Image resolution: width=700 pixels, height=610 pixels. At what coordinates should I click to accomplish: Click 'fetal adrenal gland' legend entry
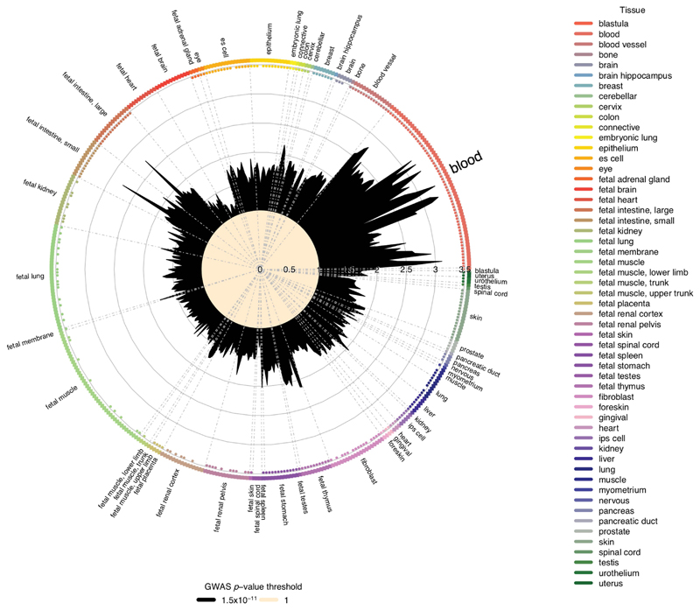pos(633,179)
